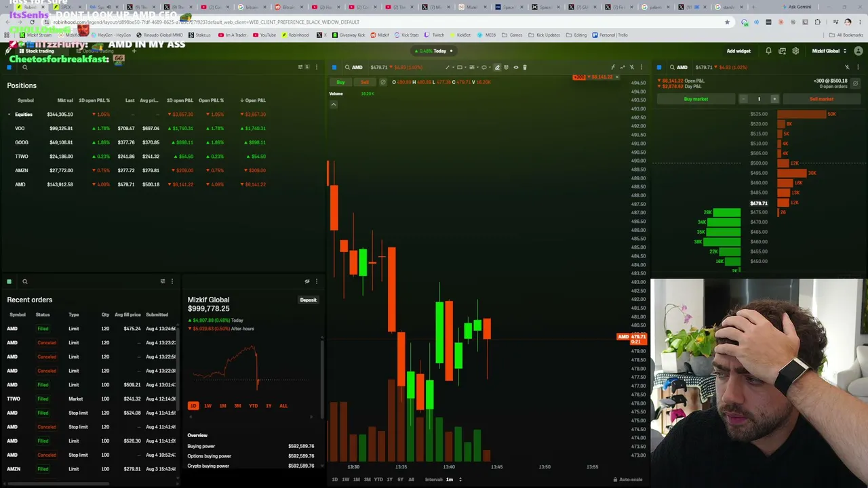Image resolution: width=868 pixels, height=488 pixels.
Task: Open the Twitch bookmark in browser bar
Action: click(435, 35)
